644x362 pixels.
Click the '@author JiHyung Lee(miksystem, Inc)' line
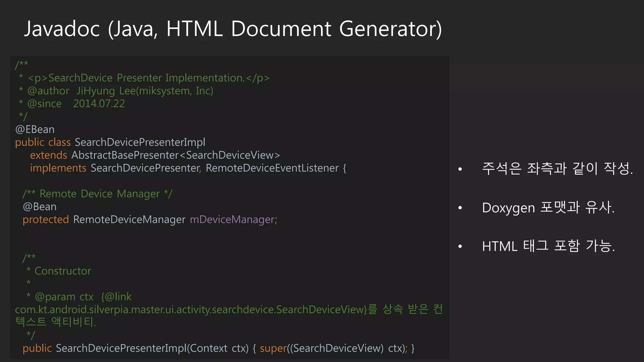point(116,91)
